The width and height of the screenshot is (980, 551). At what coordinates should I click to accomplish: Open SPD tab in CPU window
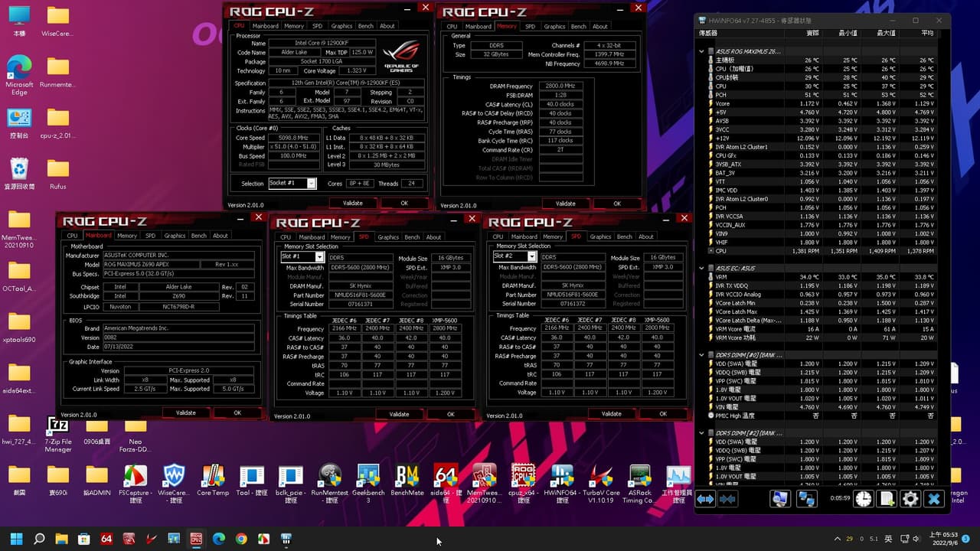click(317, 26)
